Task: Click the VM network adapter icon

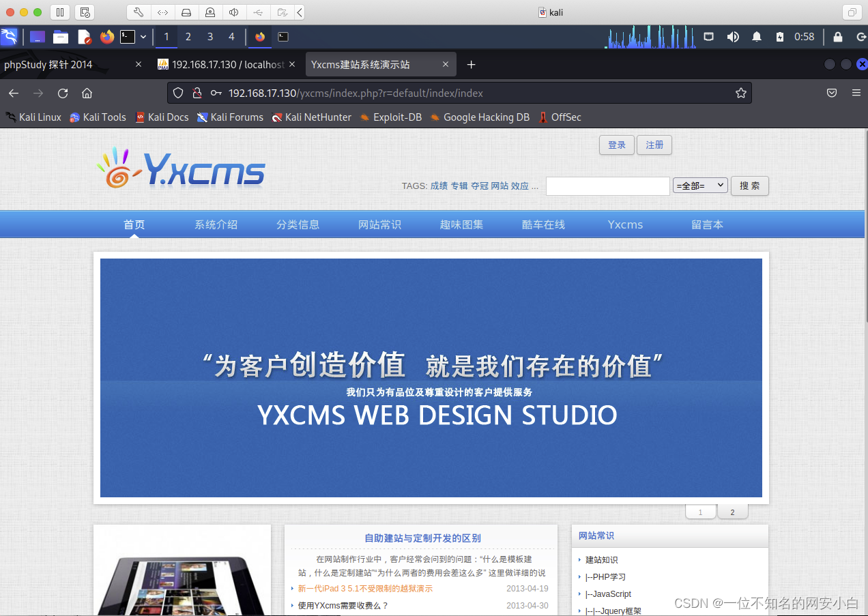Action: click(x=162, y=12)
